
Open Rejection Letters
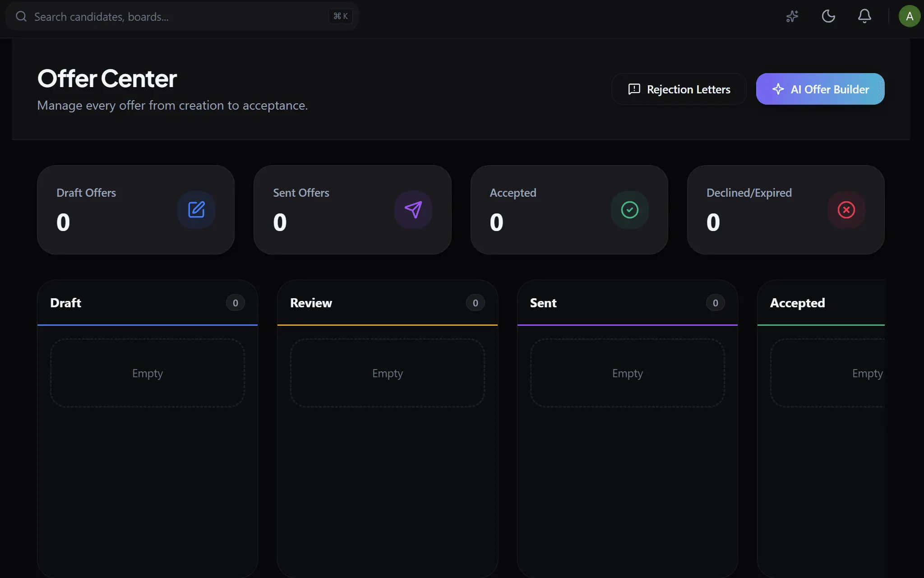click(679, 89)
